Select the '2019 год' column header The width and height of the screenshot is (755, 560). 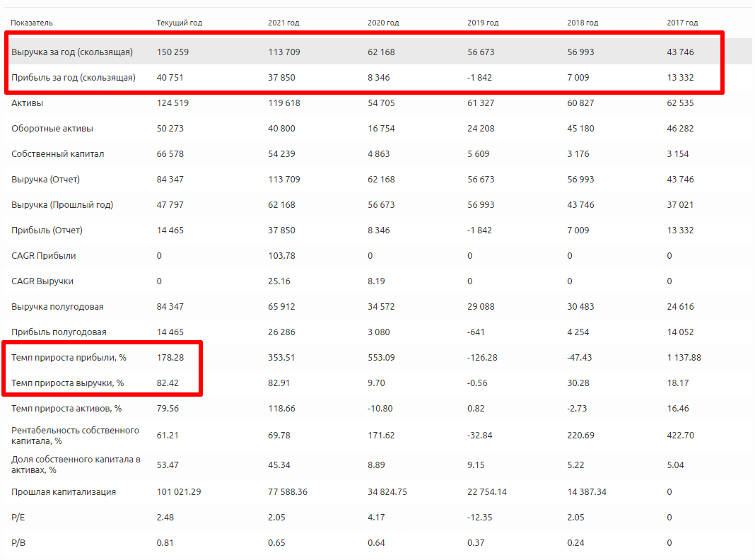coord(483,23)
